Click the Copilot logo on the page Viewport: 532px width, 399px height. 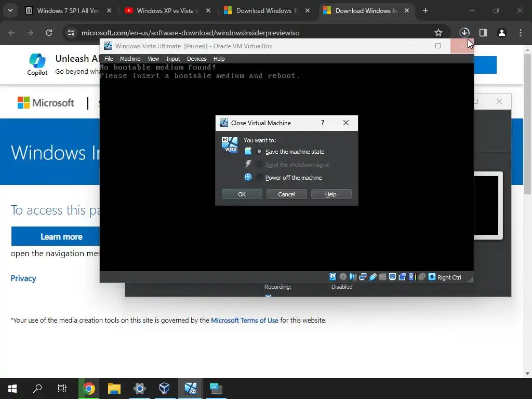[x=37, y=64]
